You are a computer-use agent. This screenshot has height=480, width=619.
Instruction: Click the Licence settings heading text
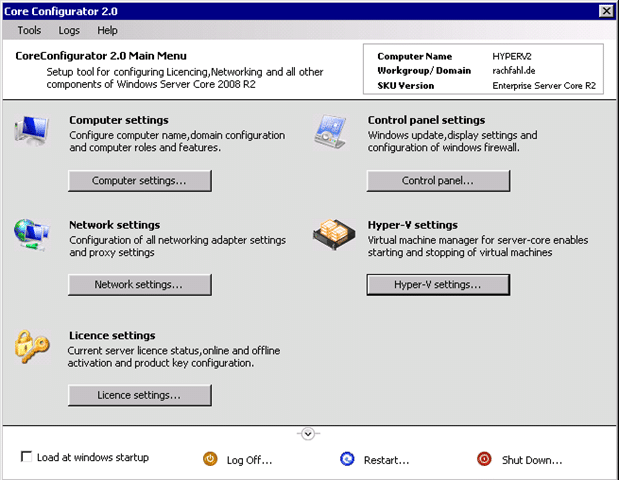pyautogui.click(x=113, y=336)
